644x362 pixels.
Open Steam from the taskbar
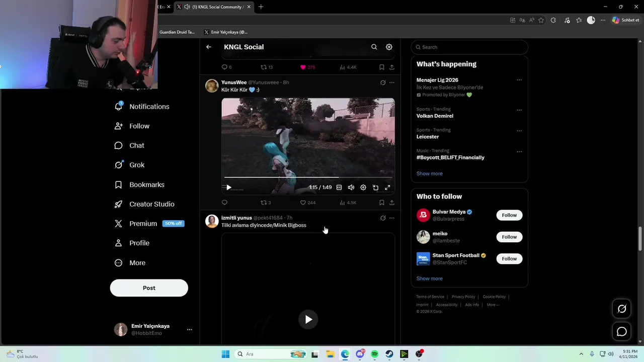coord(389,354)
